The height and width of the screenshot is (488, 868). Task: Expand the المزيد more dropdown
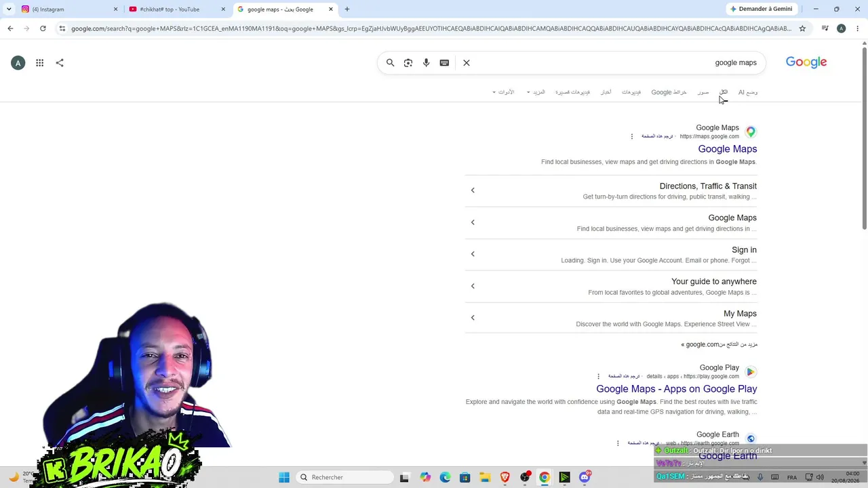[536, 92]
